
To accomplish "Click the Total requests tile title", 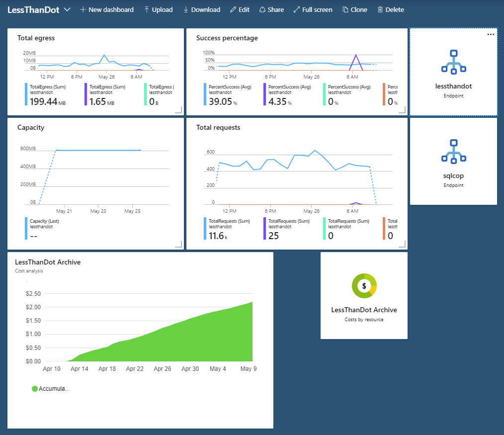I will (x=218, y=127).
